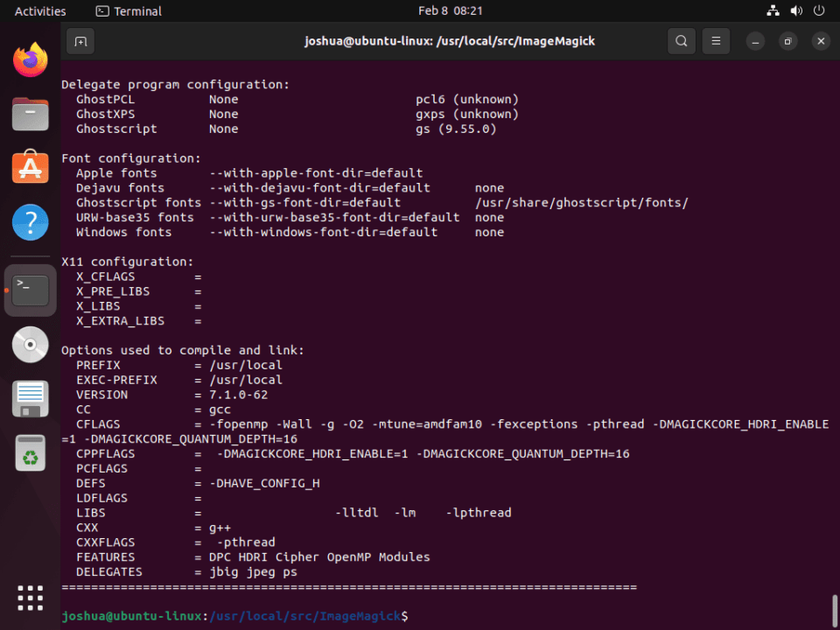Open the Terminal app menu in top bar
Screen dimensions: 840x630
click(x=129, y=10)
